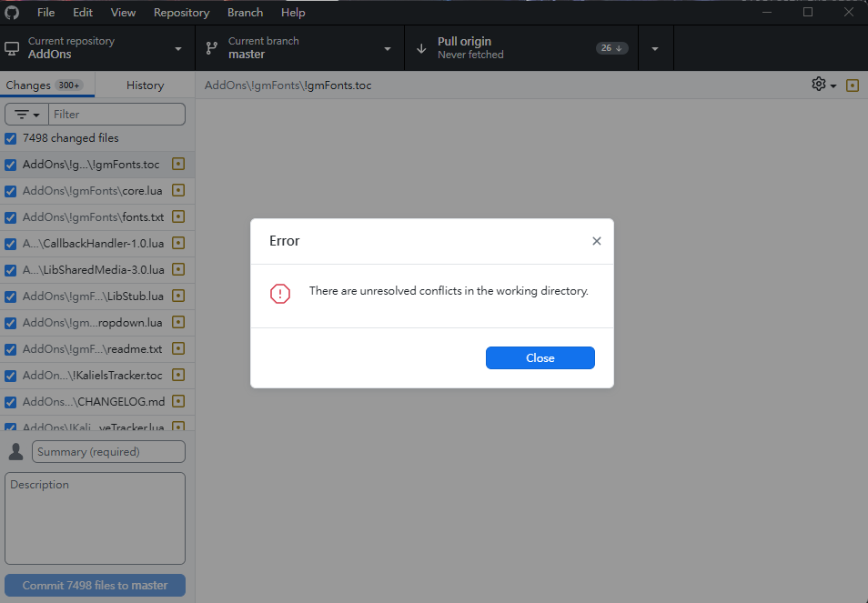
Task: Click the GitHub Desktop logo icon
Action: tap(12, 13)
